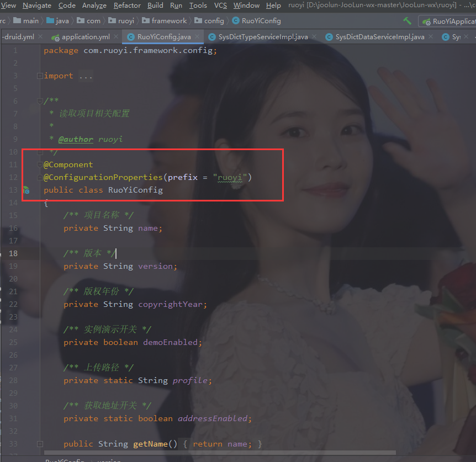Click the config breadcrumb folder

[209, 21]
